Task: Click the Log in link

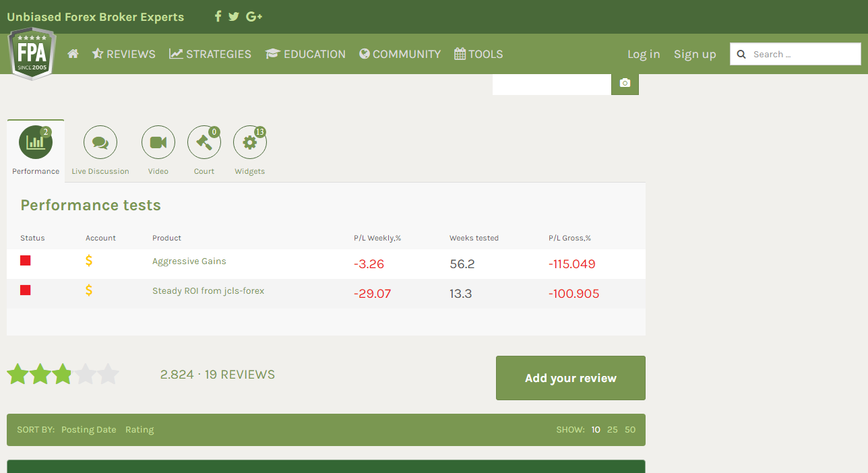Action: pyautogui.click(x=644, y=54)
